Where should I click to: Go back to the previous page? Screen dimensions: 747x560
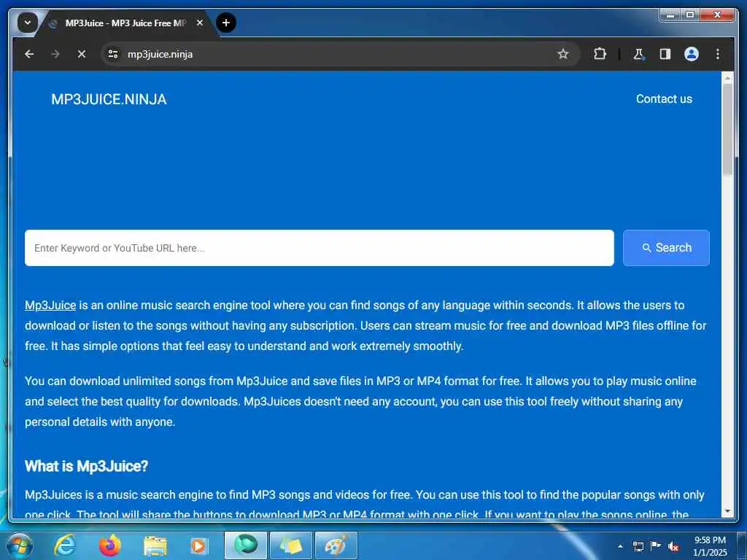click(29, 54)
